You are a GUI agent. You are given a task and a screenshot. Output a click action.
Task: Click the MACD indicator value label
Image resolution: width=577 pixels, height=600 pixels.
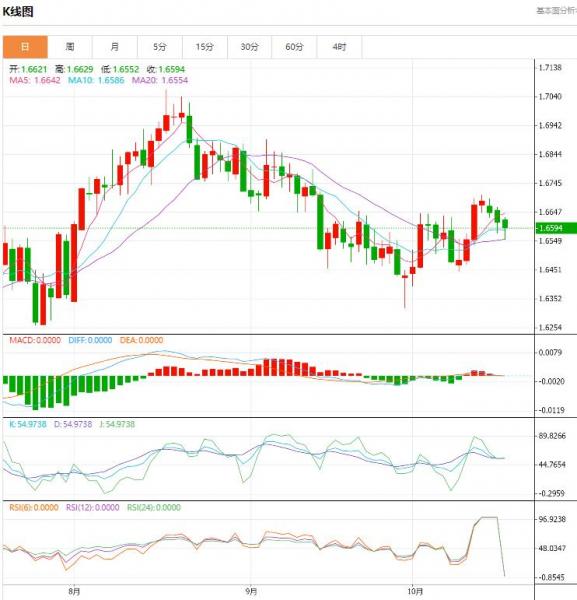[x=35, y=340]
